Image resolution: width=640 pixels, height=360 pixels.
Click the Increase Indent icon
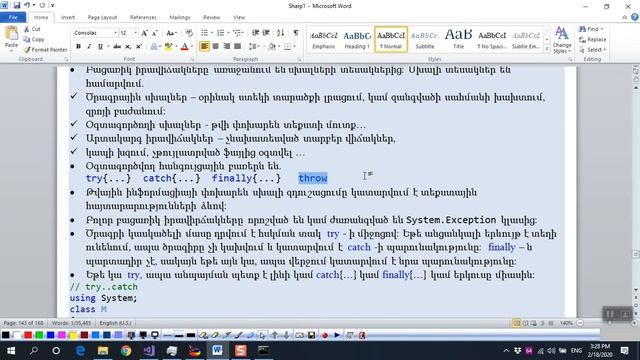tap(266, 33)
